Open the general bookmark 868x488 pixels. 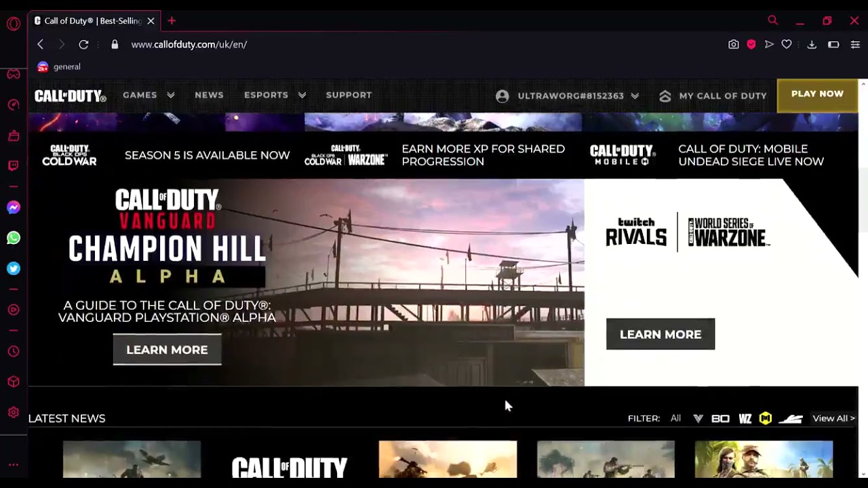click(x=59, y=66)
